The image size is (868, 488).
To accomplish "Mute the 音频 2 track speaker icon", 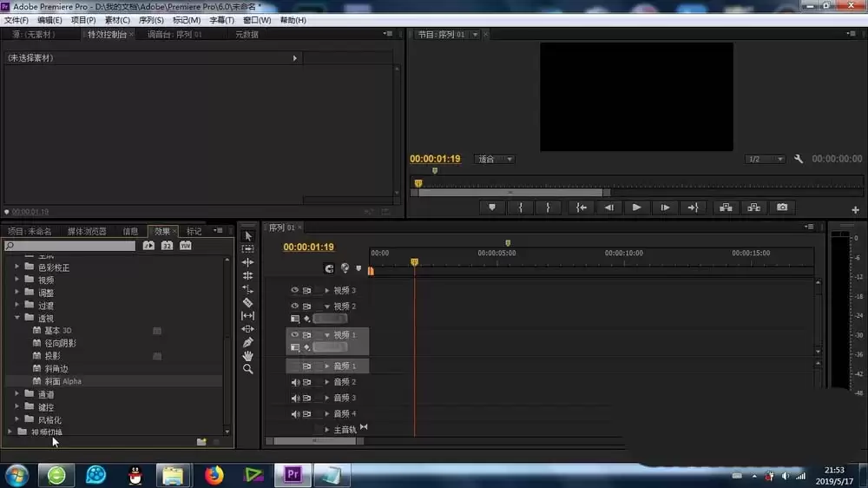I will click(x=294, y=382).
